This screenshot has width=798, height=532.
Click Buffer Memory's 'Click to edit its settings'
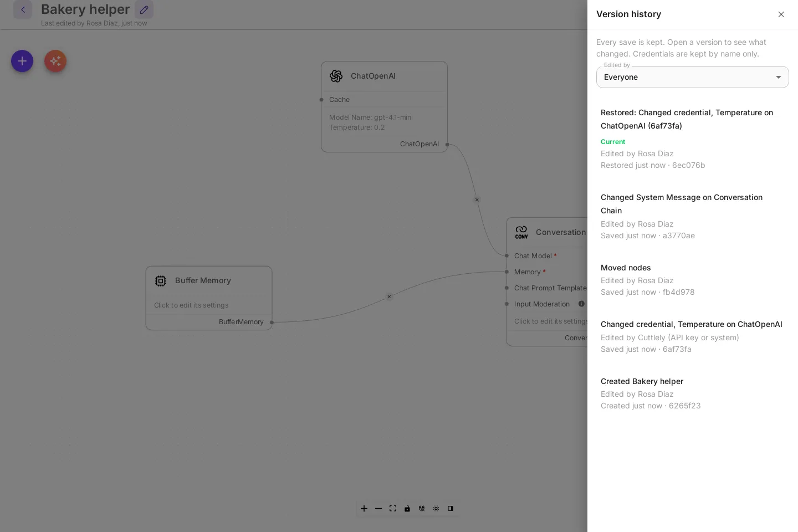coord(191,305)
